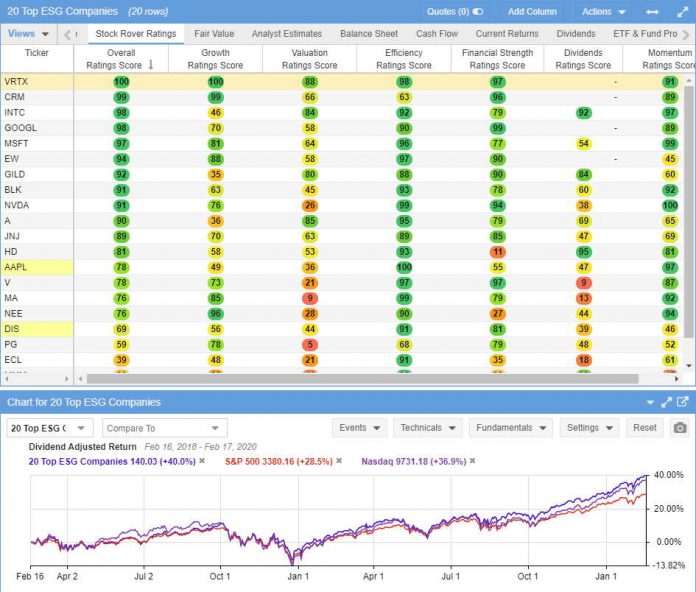Screen dimensions: 696x592
Task: Open the Events dropdown
Action: click(360, 428)
